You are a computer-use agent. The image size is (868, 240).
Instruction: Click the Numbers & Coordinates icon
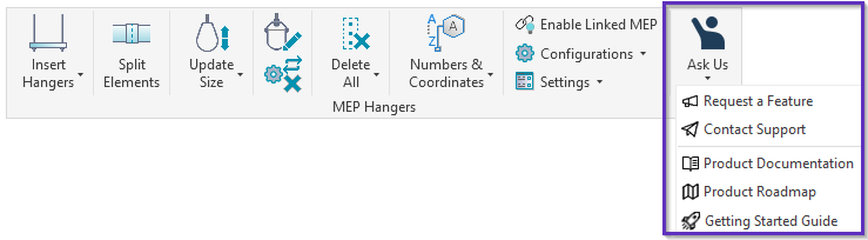tap(446, 32)
